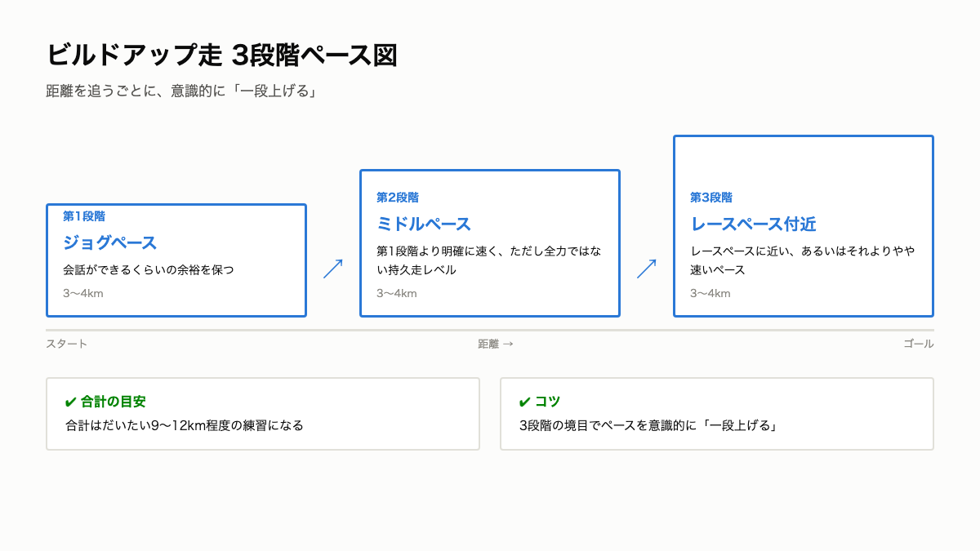The height and width of the screenshot is (551, 980).
Task: Click the arrow between ジョグペース and ミドルペース
Action: coord(333,269)
